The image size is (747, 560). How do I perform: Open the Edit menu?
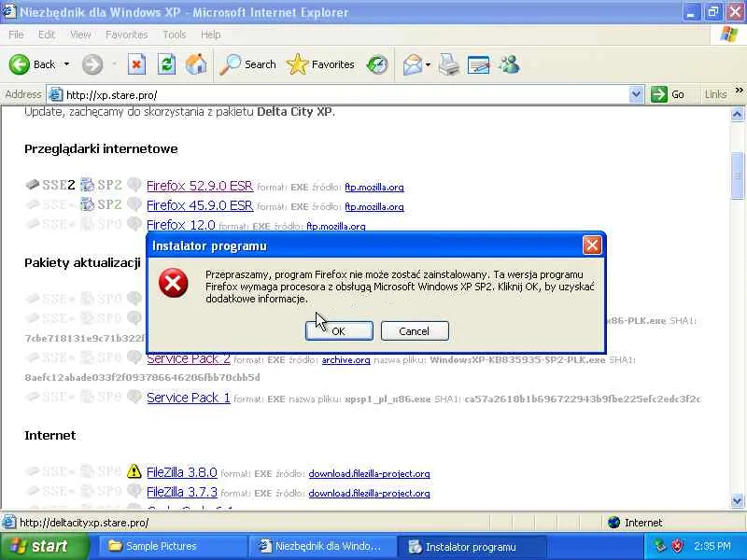click(46, 35)
